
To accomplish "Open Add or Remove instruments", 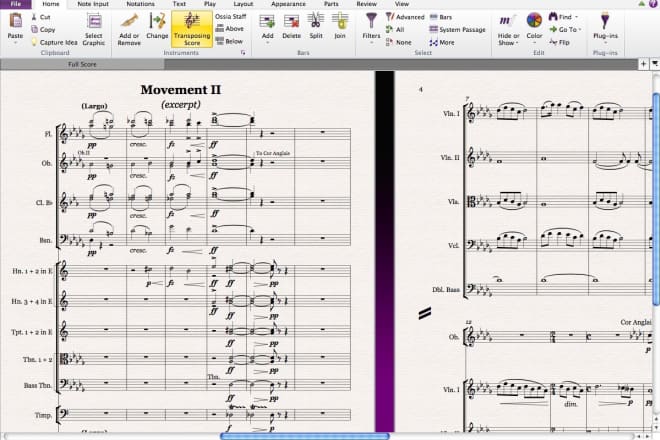I will (x=129, y=29).
